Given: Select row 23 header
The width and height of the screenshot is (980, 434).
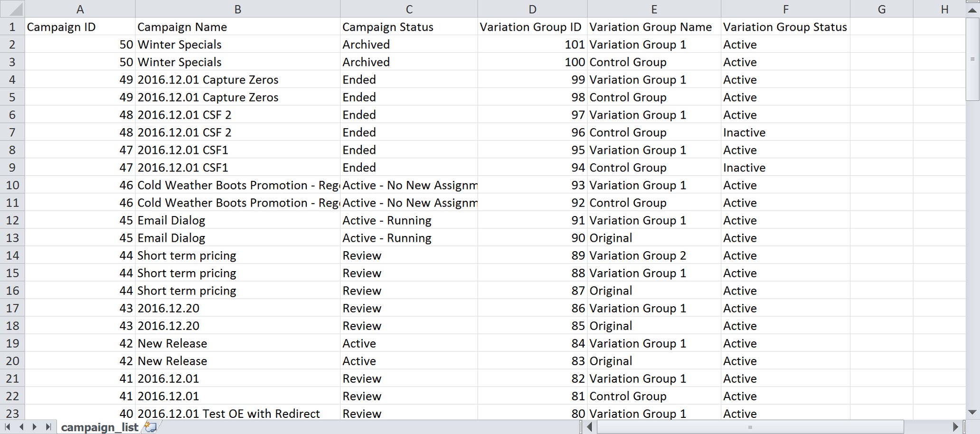Looking at the screenshot, I should [12, 413].
